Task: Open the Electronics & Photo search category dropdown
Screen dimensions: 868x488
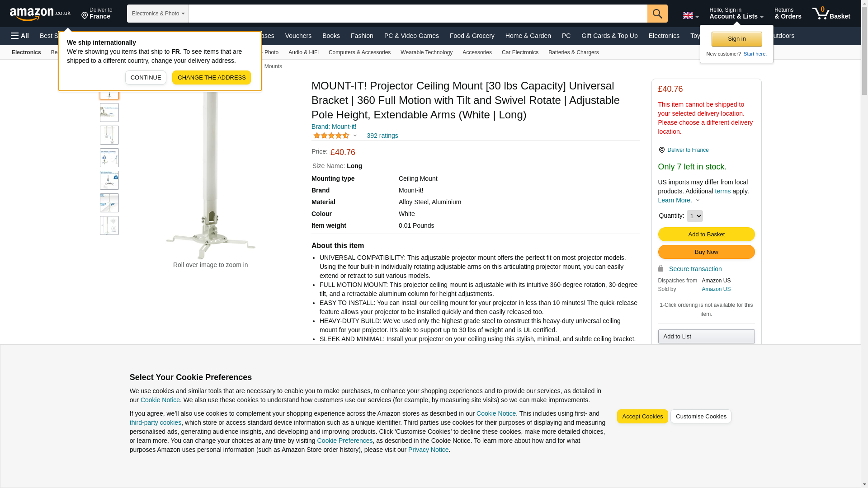Action: [158, 14]
